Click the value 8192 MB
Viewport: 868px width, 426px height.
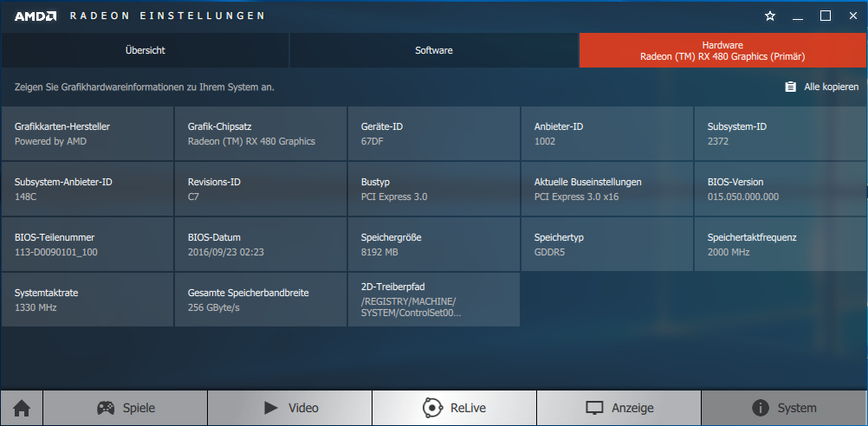pos(379,252)
